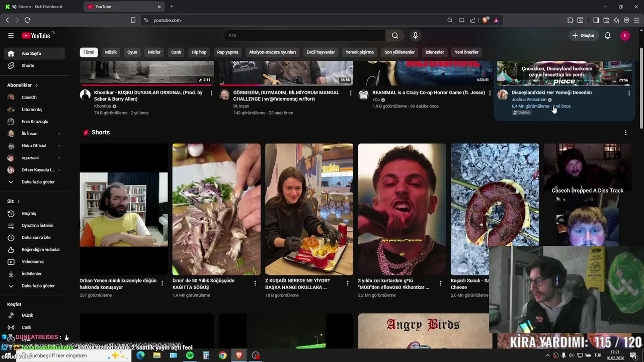The image size is (644, 362).
Task: Open the Brave VPN shield icon
Action: pos(626,20)
